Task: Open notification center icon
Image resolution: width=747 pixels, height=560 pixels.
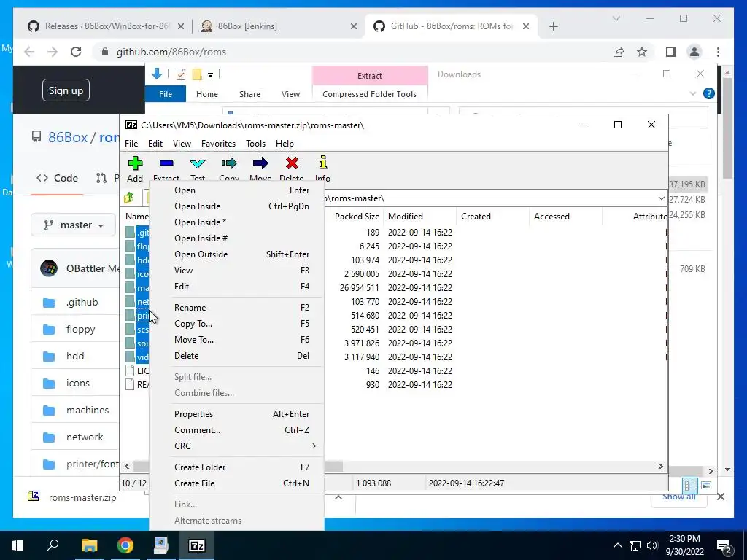Action: [x=724, y=545]
